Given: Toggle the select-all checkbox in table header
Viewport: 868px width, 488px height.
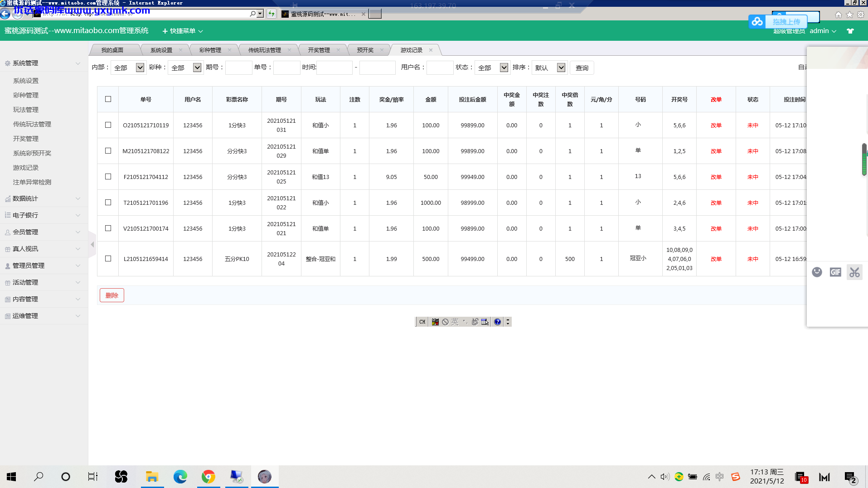Looking at the screenshot, I should pos(108,99).
